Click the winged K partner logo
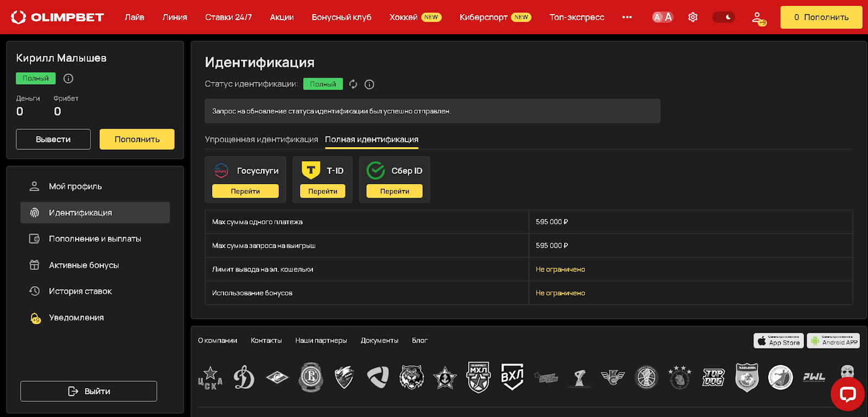Viewport: 868px width, 417px height. (x=613, y=377)
